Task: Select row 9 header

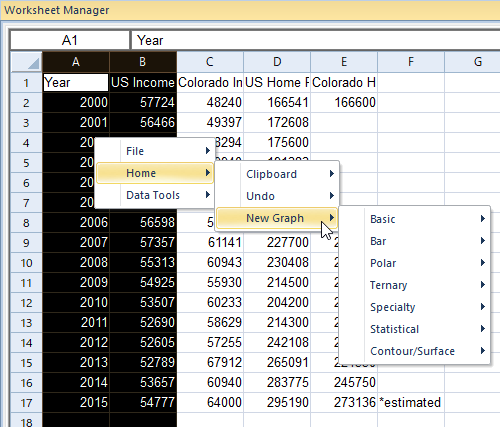Action: (27, 242)
